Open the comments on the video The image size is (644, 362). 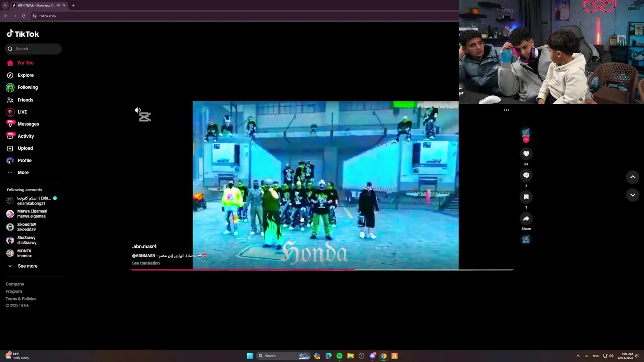point(526,175)
